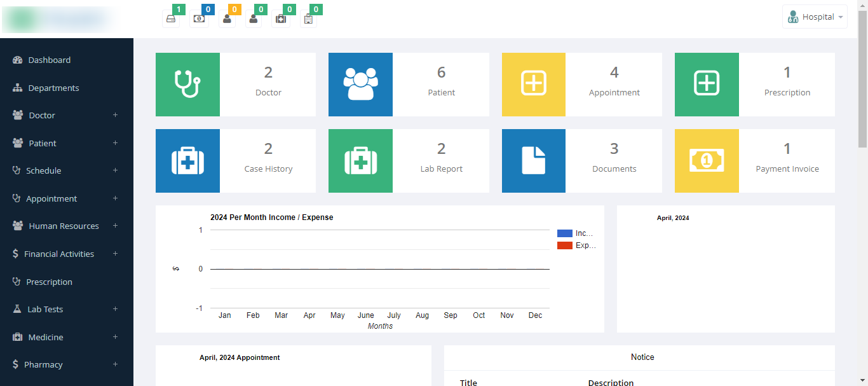The height and width of the screenshot is (386, 868).
Task: Click the green stethoscope Doctor tile icon
Action: (187, 85)
